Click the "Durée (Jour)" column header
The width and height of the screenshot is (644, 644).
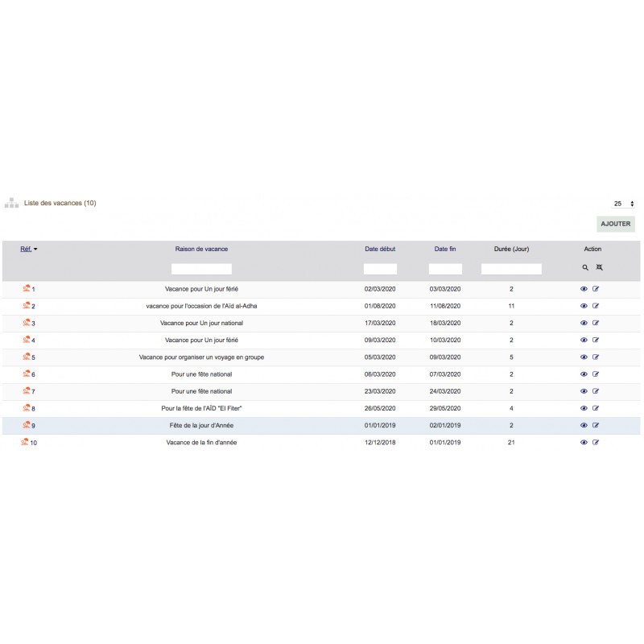[x=510, y=249]
